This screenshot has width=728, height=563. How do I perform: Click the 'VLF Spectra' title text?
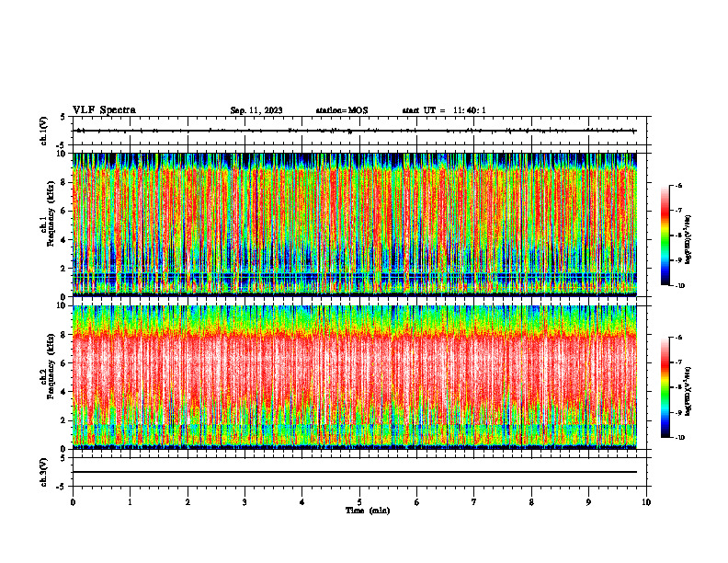click(104, 110)
